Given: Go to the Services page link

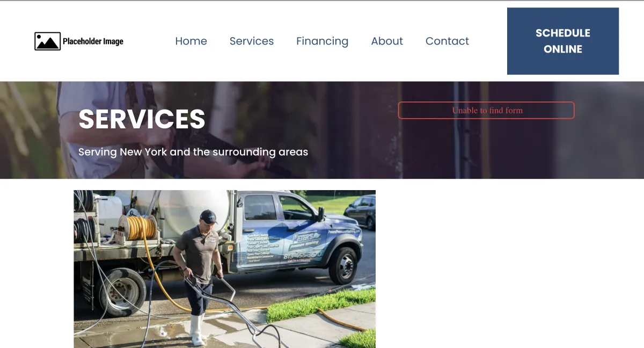Looking at the screenshot, I should (252, 41).
